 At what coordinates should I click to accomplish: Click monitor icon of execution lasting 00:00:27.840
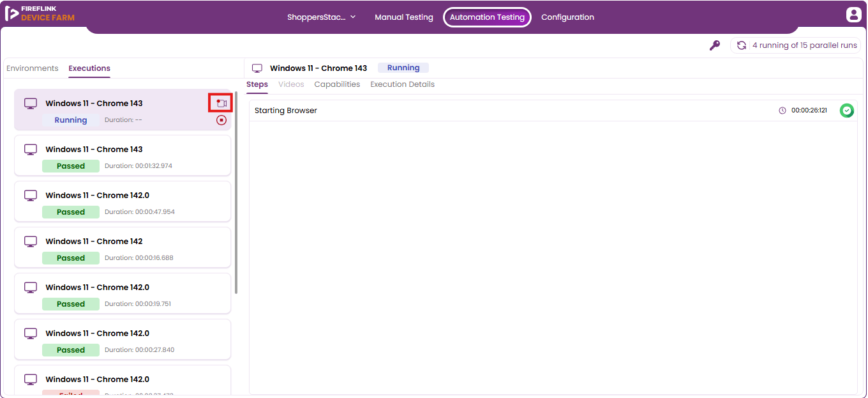[31, 333]
